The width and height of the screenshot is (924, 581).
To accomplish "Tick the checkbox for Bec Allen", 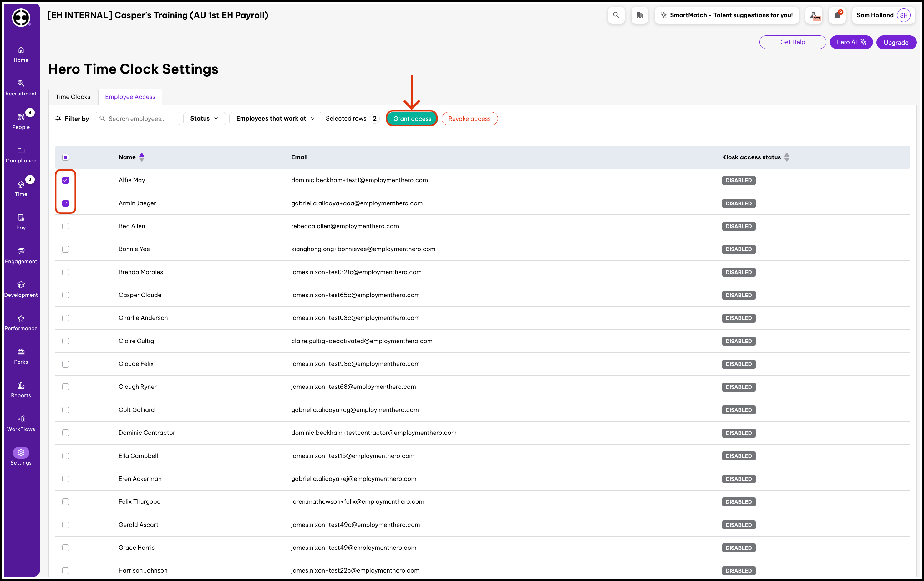I will tap(66, 226).
